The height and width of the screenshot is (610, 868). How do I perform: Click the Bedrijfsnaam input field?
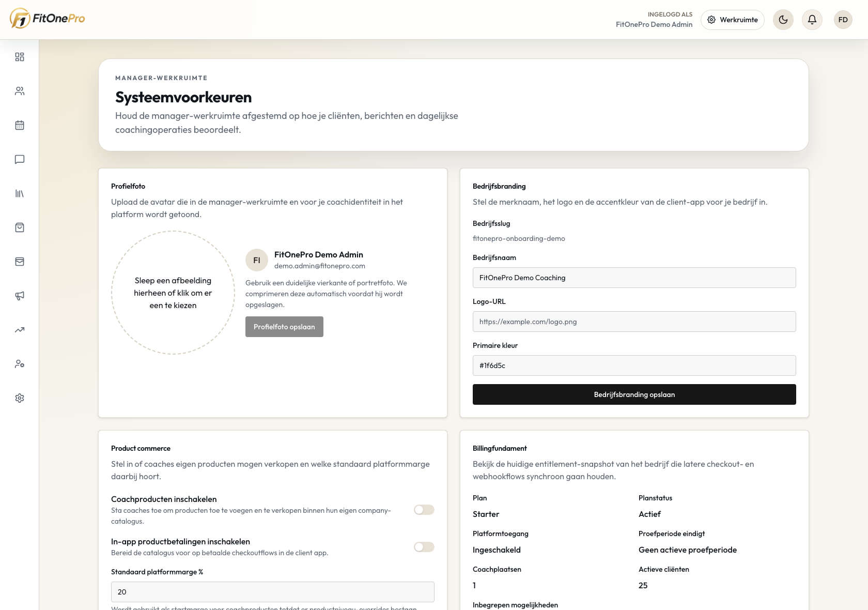634,278
